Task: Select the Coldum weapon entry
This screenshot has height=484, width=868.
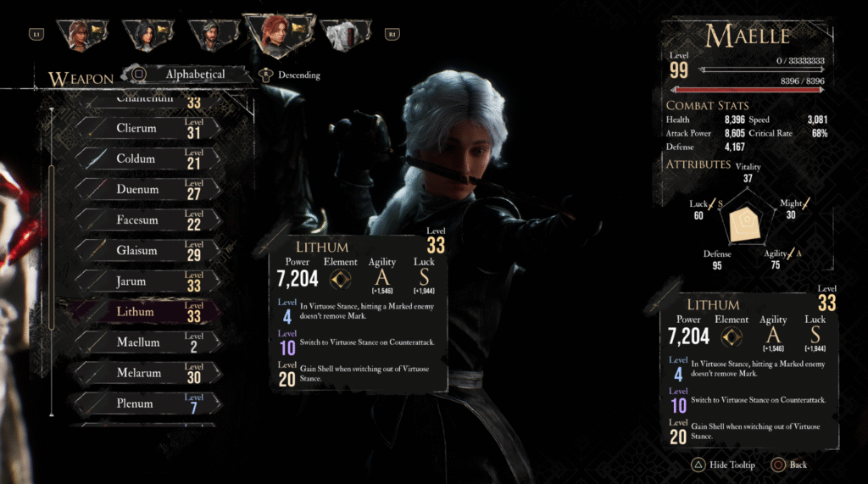Action: pos(148,159)
